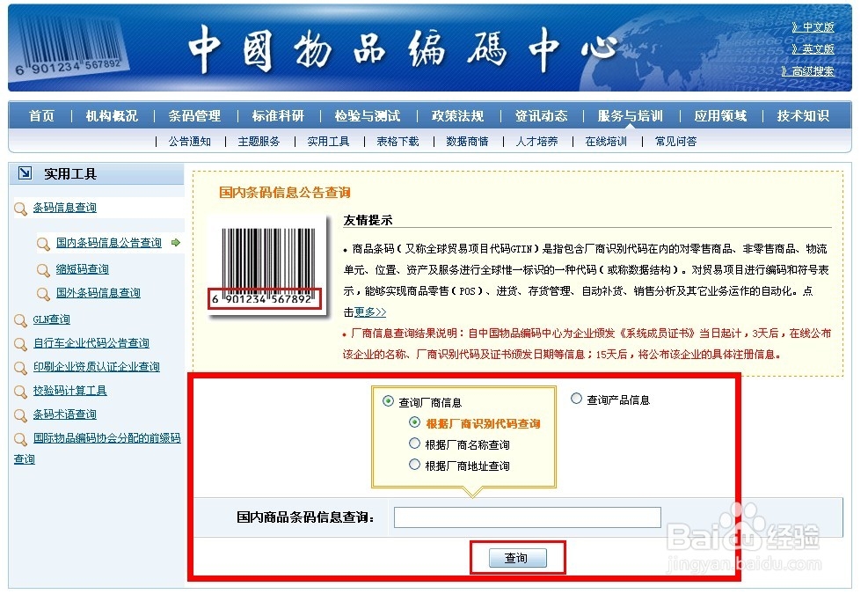Focus the 国内商品条码信息查询 input field
Viewport: 868px width, 594px height.
click(527, 517)
